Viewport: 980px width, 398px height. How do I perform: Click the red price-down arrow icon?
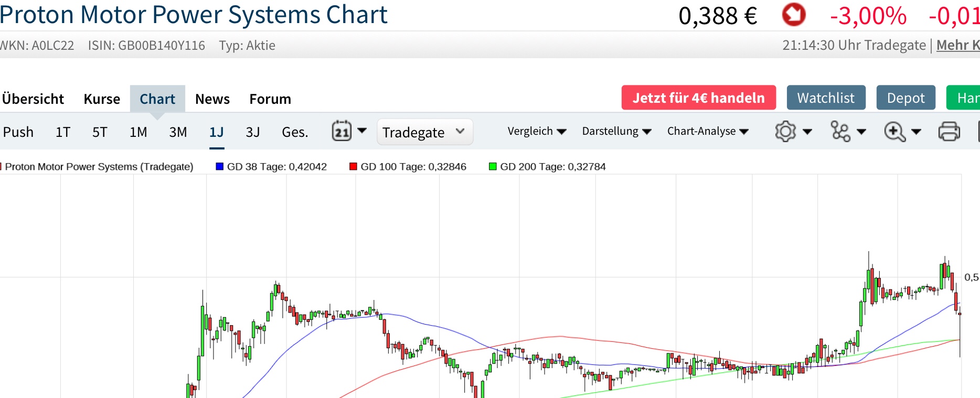(794, 15)
